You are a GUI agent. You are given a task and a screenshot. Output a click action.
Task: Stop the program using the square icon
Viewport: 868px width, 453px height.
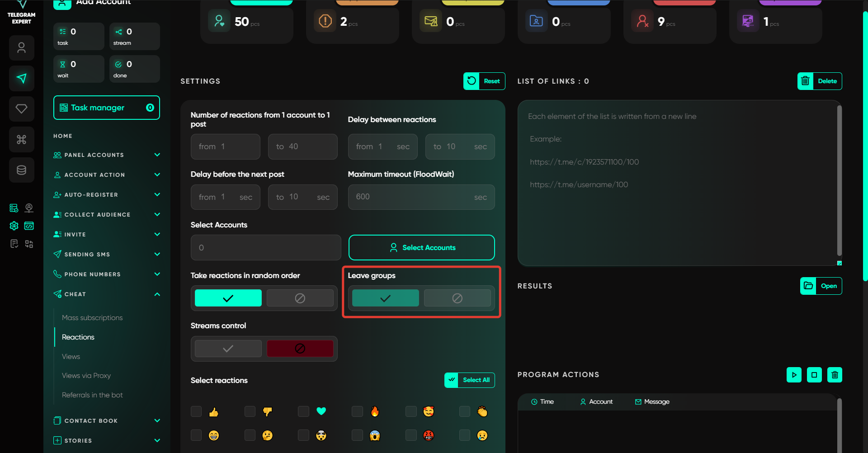(x=814, y=375)
